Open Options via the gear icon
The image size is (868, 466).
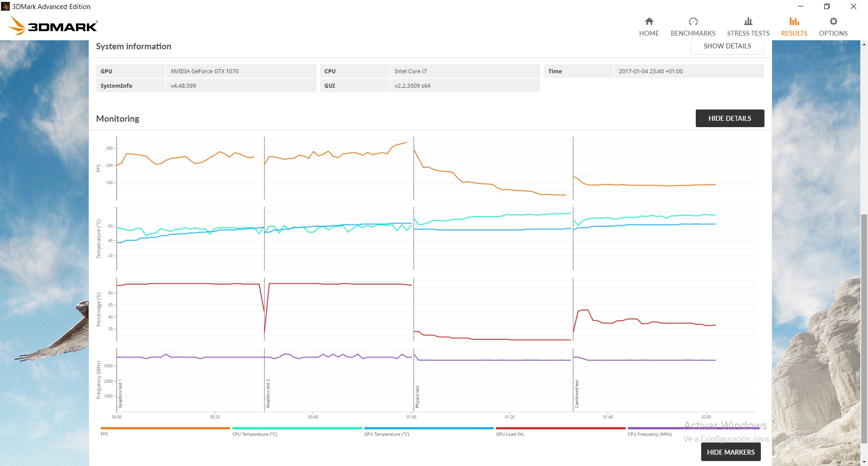833,21
